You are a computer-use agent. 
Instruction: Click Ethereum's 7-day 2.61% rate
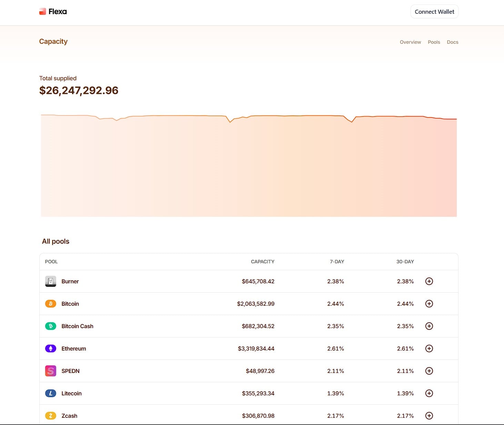(x=336, y=348)
